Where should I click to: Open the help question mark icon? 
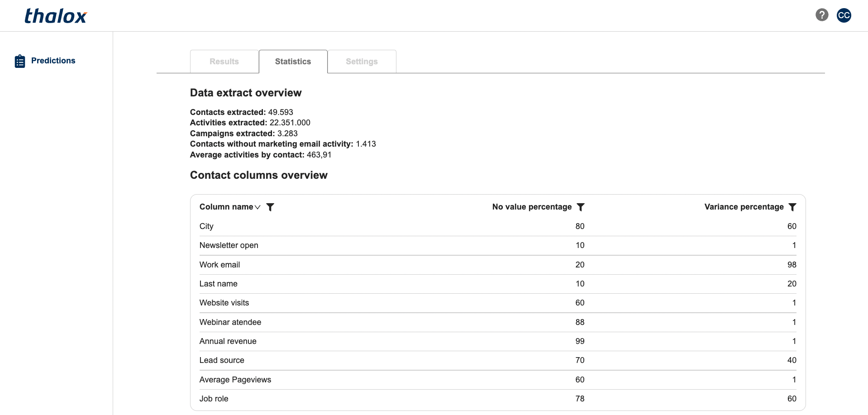pyautogui.click(x=822, y=15)
